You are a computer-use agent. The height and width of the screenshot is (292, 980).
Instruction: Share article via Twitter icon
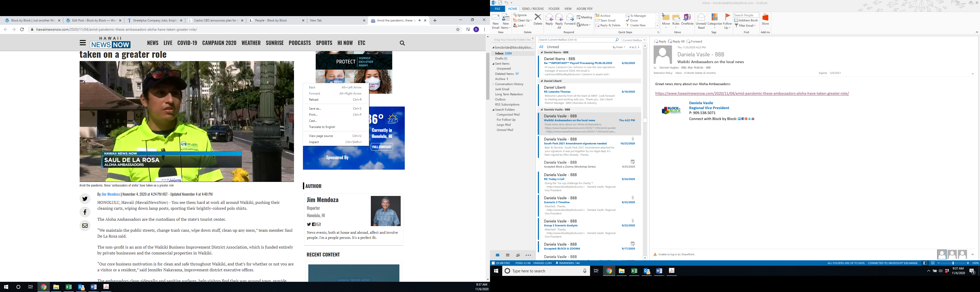click(85, 198)
